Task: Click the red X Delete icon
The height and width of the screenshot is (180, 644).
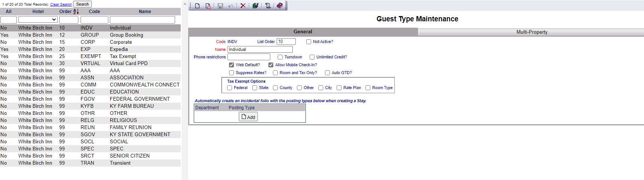Action: click(x=243, y=6)
